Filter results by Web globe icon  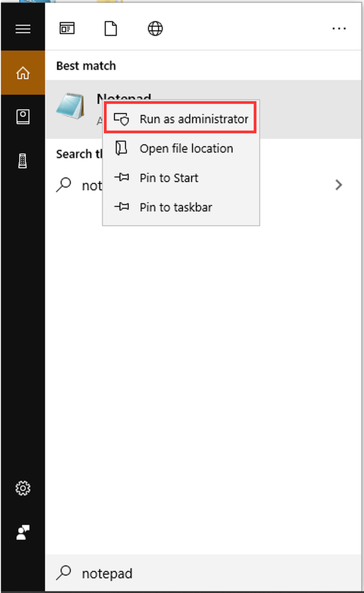[155, 29]
